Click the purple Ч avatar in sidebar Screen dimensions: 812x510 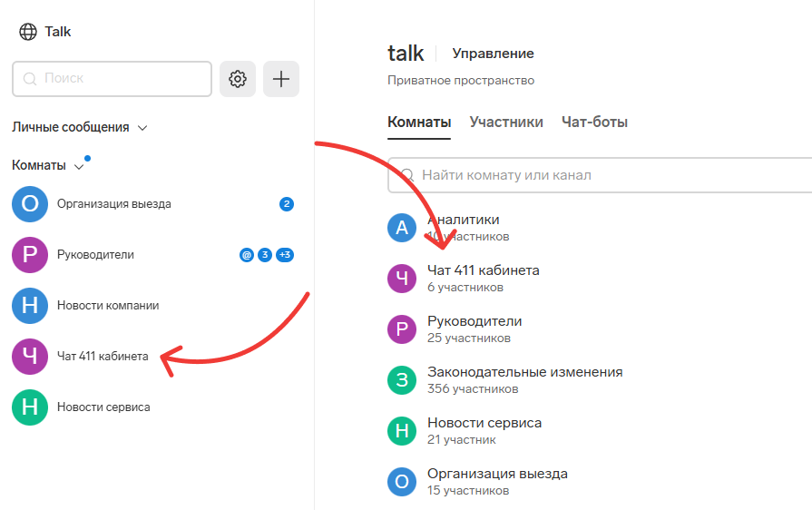(x=29, y=357)
